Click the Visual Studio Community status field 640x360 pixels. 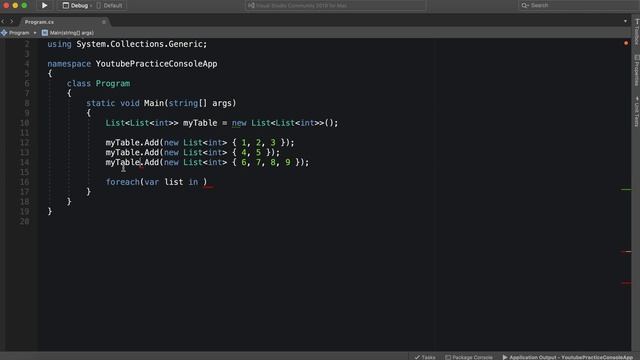[336, 5]
